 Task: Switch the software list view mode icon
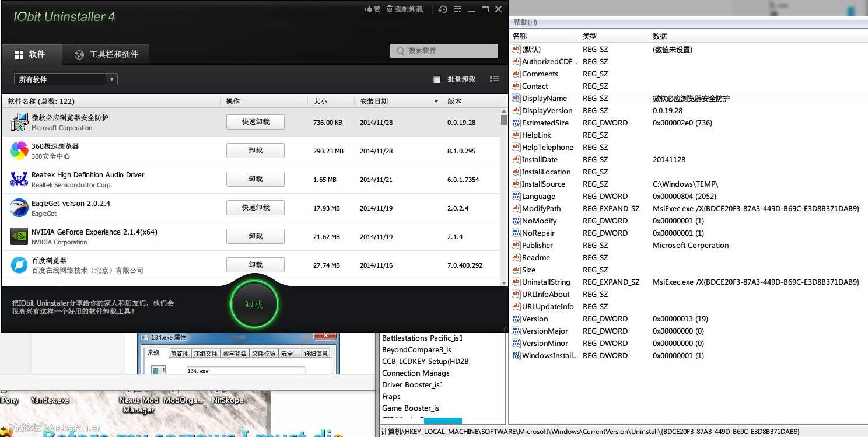coord(495,79)
